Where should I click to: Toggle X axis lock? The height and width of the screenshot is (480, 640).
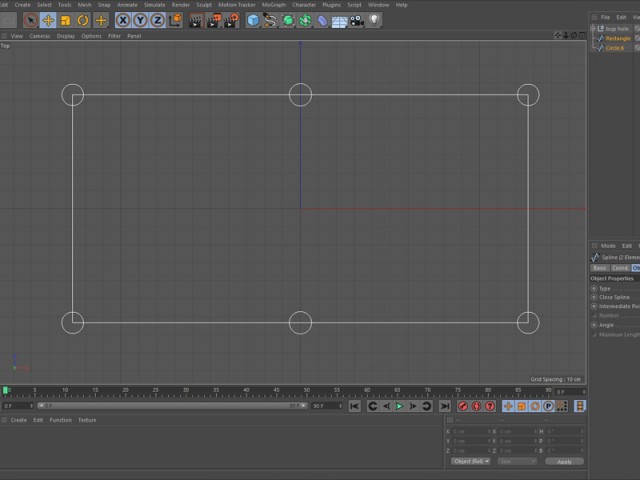coord(123,20)
